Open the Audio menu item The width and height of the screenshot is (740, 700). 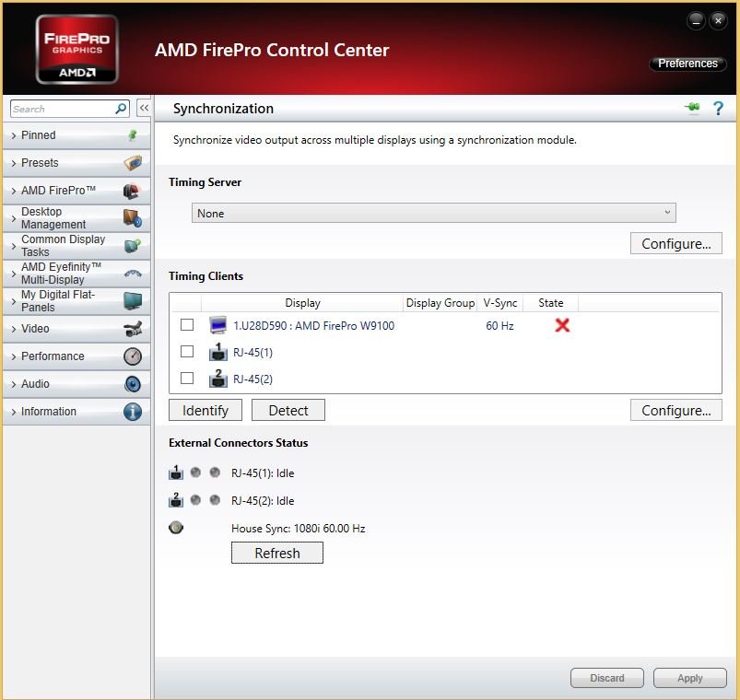[x=76, y=384]
